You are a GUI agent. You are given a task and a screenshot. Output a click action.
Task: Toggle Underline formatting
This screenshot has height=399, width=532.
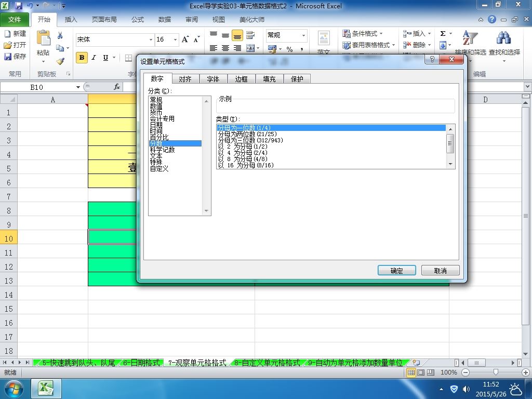pyautogui.click(x=105, y=58)
